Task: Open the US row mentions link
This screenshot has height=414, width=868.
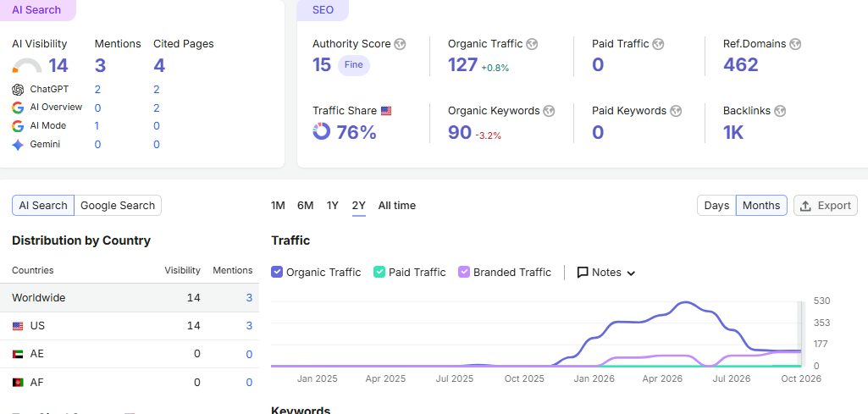Action: tap(249, 326)
